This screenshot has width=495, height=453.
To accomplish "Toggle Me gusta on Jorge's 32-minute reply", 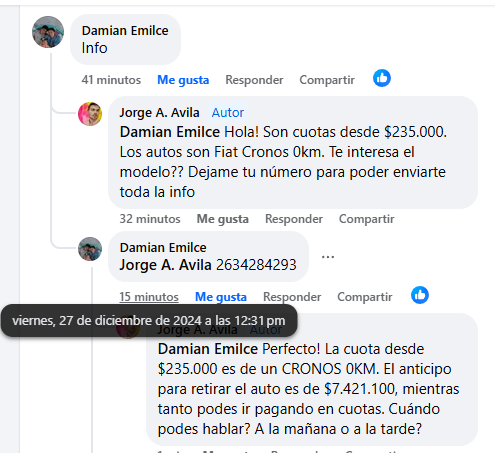I will coord(223,219).
